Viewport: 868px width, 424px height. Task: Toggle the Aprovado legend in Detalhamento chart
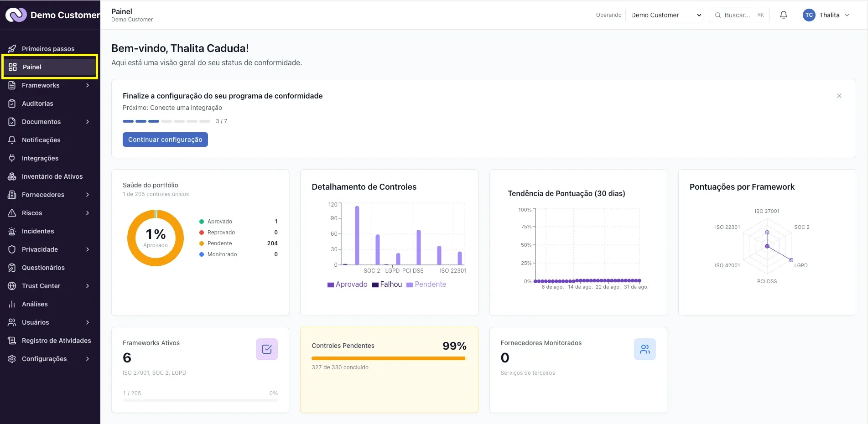tap(347, 284)
